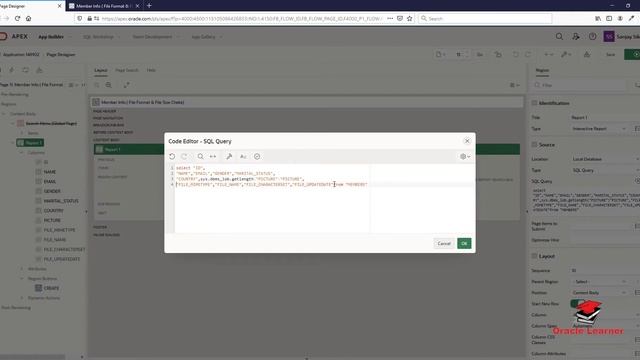Run the page with the green play button
Screen dimensions: 640x360
(x=633, y=54)
